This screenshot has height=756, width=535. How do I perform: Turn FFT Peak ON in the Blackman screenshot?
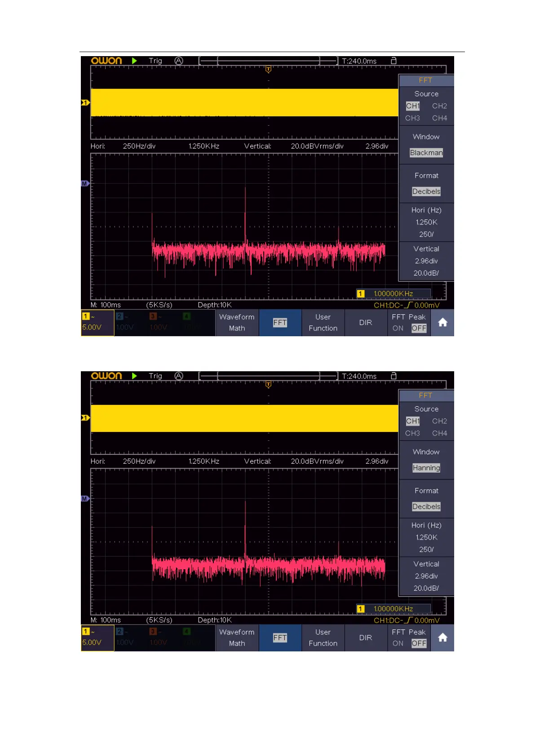[x=398, y=328]
